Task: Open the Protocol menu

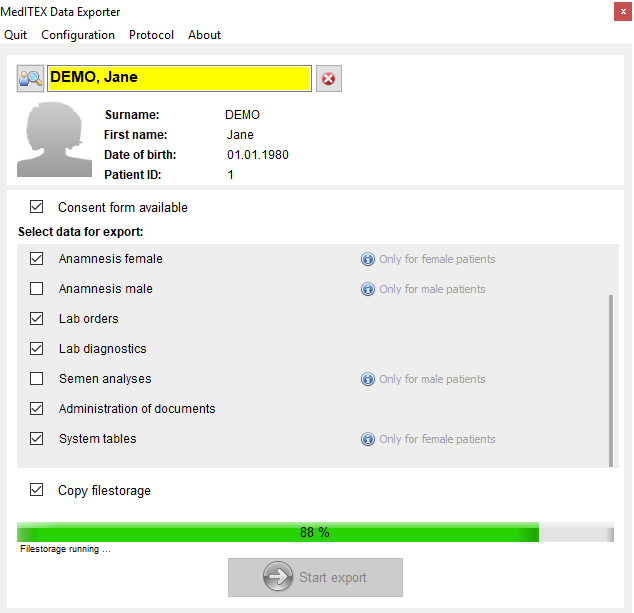Action: click(151, 35)
